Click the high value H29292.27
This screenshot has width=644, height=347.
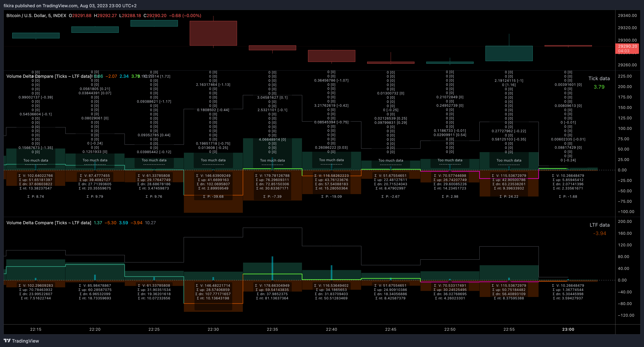click(x=105, y=15)
